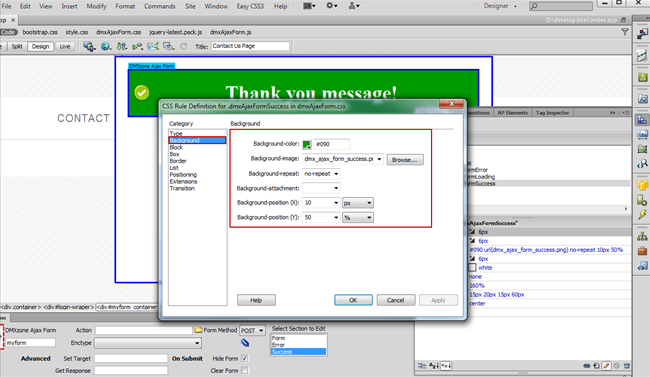
Task: Switch to the Tag Inspector tab
Action: (x=552, y=113)
